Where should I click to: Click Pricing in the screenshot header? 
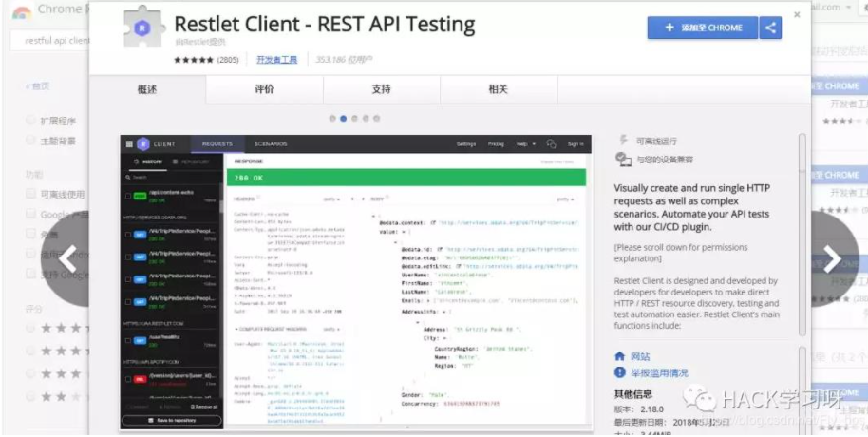point(496,144)
